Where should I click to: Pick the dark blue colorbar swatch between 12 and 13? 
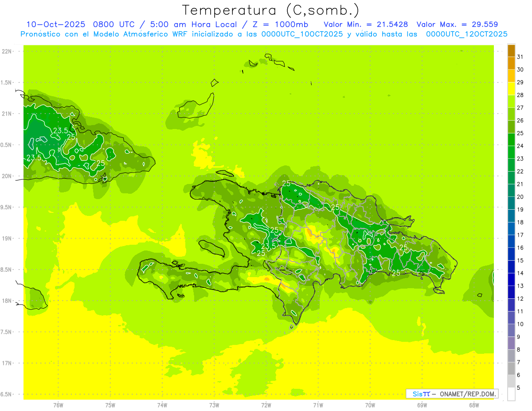coord(511,293)
